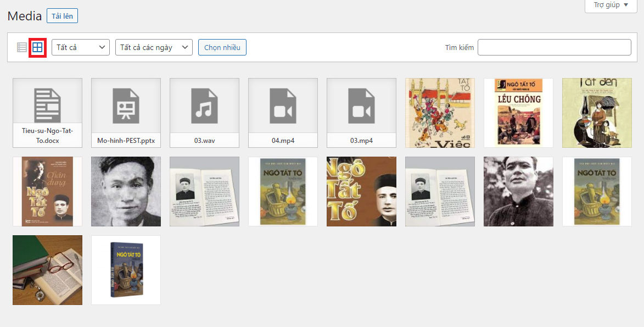Select the Mo-hinh-PEST.pptx presentation file

[x=126, y=113]
